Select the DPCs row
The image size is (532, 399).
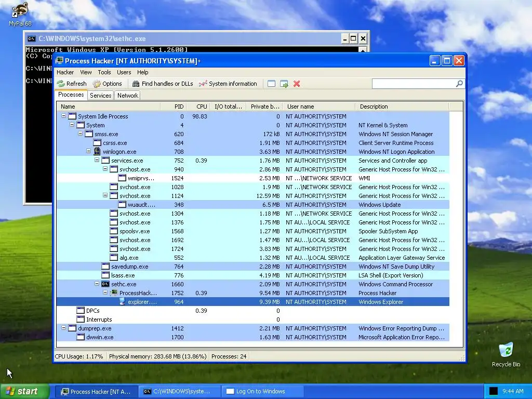click(x=253, y=311)
